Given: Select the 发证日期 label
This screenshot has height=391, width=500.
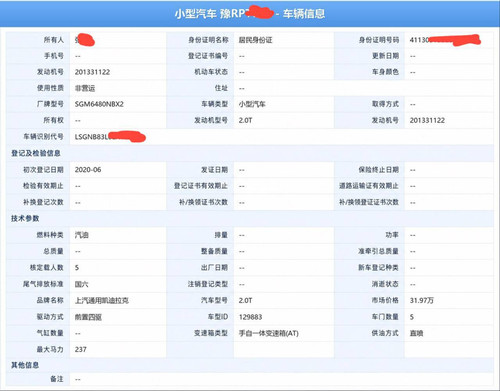Looking at the screenshot, I should pyautogui.click(x=215, y=170).
